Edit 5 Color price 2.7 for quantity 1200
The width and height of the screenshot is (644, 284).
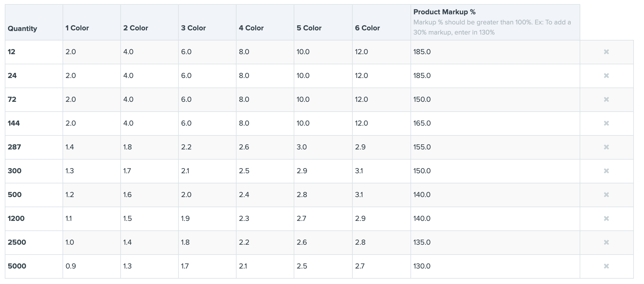coord(323,219)
